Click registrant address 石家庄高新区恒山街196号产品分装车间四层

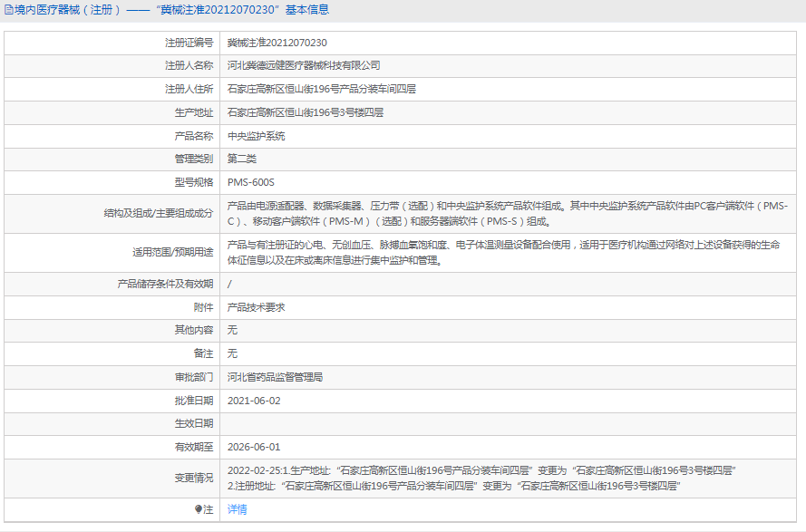[x=322, y=89]
